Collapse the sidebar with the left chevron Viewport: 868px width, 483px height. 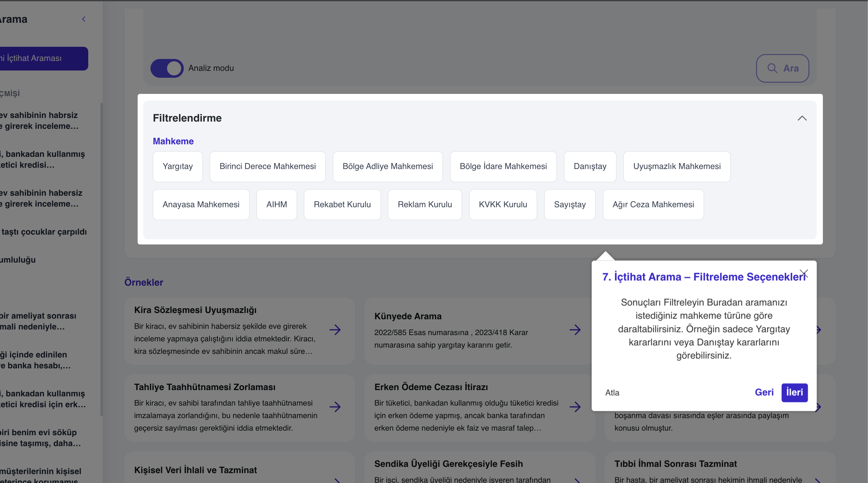(x=84, y=19)
